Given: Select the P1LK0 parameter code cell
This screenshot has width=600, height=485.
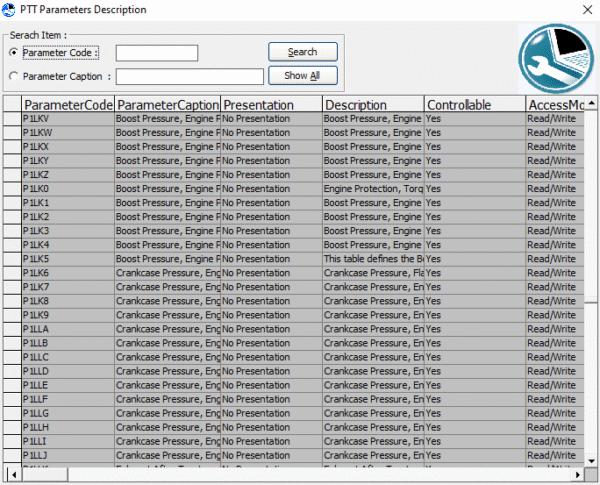Looking at the screenshot, I should [68, 189].
